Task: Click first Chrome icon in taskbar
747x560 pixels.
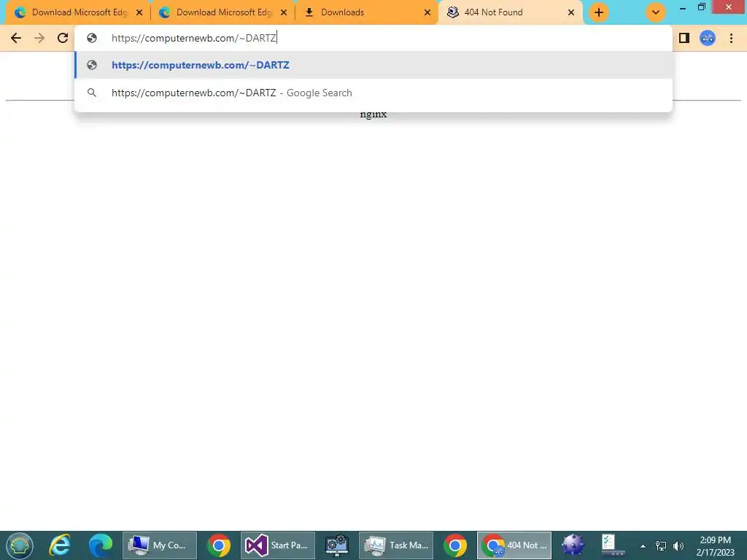Action: (x=219, y=545)
